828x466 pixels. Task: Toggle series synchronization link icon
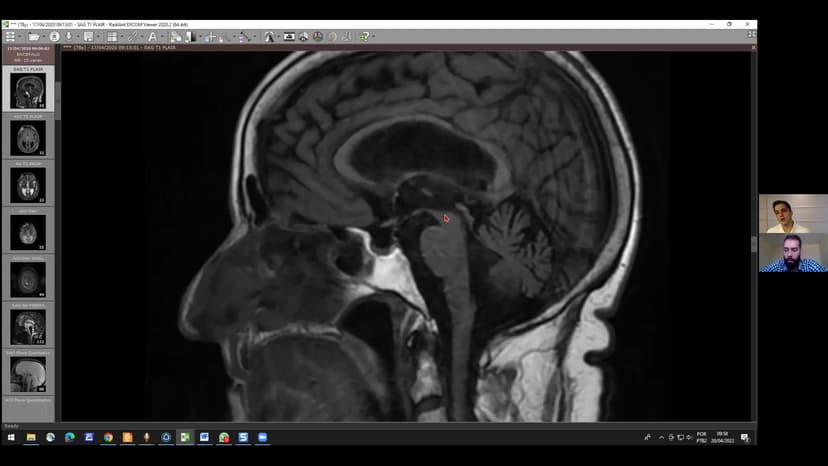(132, 36)
